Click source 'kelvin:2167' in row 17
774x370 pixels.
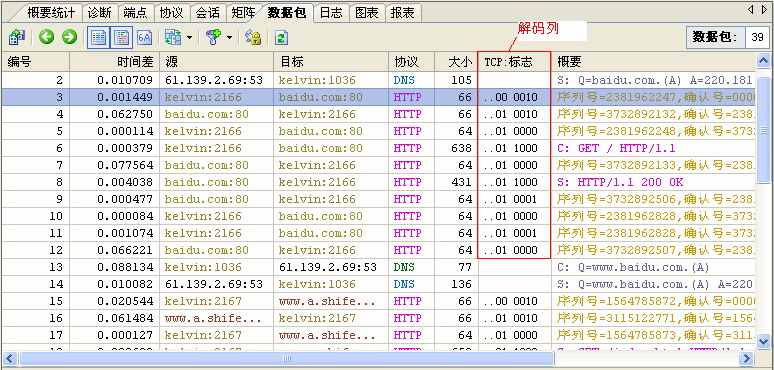tap(203, 335)
